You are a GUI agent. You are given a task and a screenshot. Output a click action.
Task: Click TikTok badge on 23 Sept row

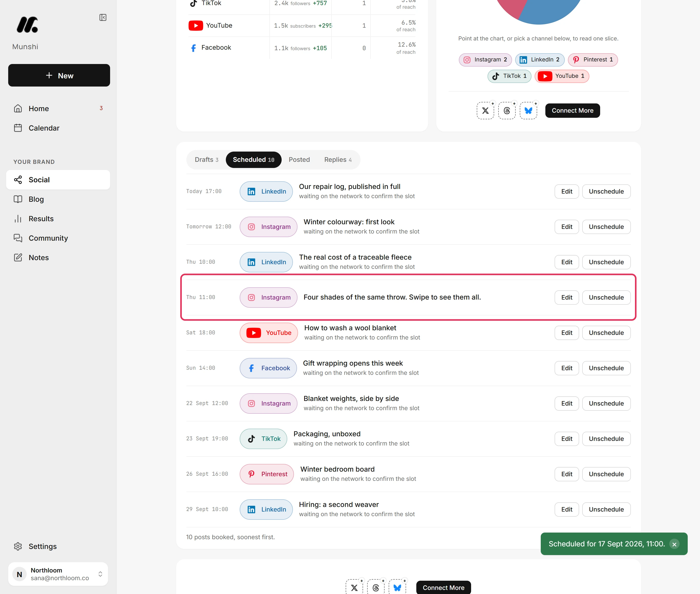pos(263,439)
